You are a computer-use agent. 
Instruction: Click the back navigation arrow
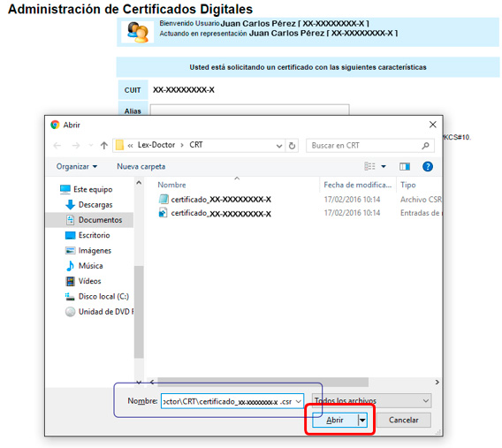[57, 146]
